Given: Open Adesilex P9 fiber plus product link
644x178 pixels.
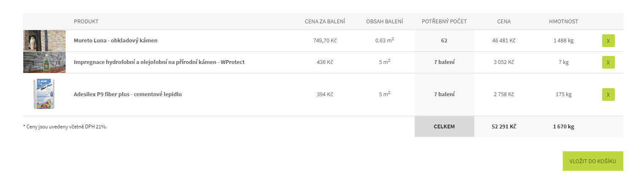Looking at the screenshot, I should 128,95.
